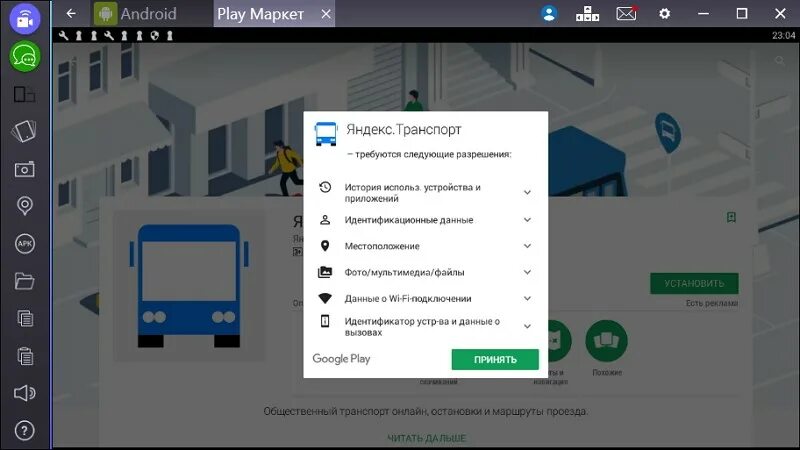Viewport: 800px width, 450px height.
Task: Close the Play Маркет tab
Action: (326, 14)
